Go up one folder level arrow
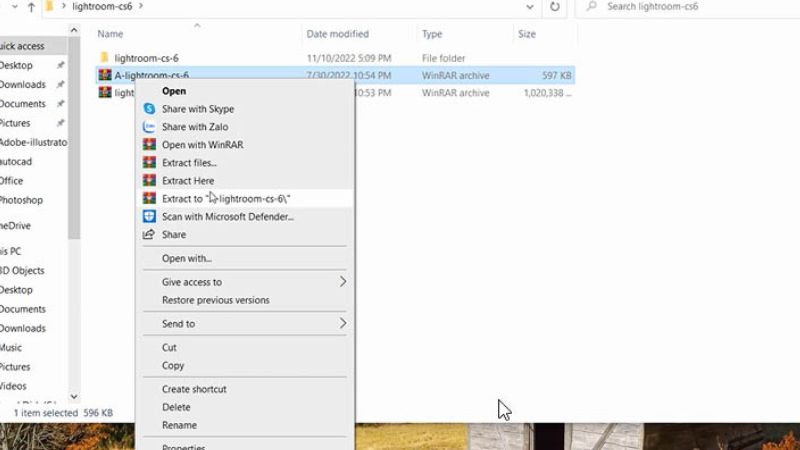The image size is (800, 450). point(31,7)
